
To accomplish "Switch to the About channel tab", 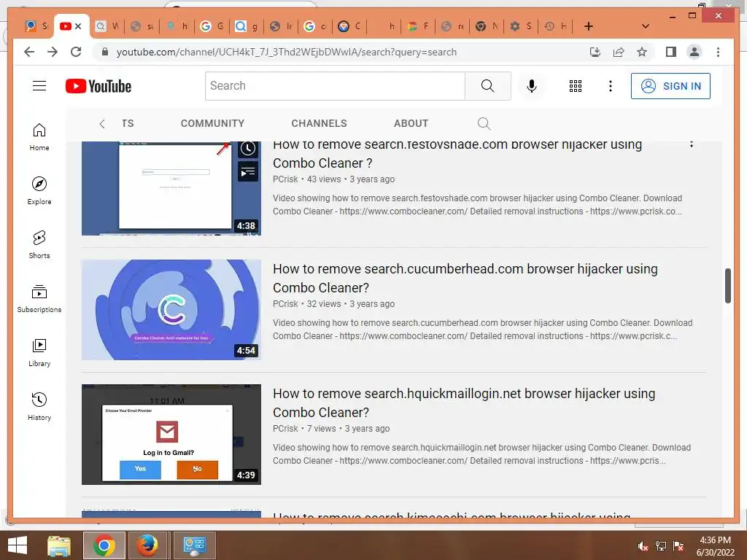I will coord(411,123).
